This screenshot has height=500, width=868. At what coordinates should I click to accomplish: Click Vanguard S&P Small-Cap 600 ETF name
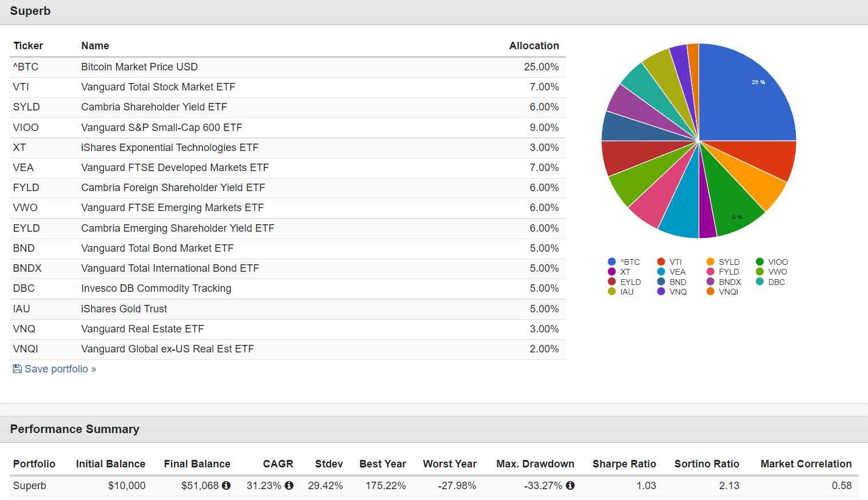coord(162,128)
